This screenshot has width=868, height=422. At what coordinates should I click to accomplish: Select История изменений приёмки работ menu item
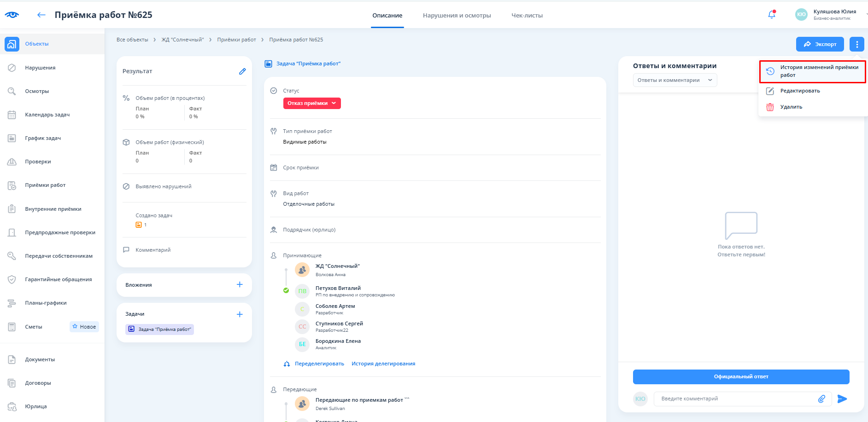coord(813,71)
